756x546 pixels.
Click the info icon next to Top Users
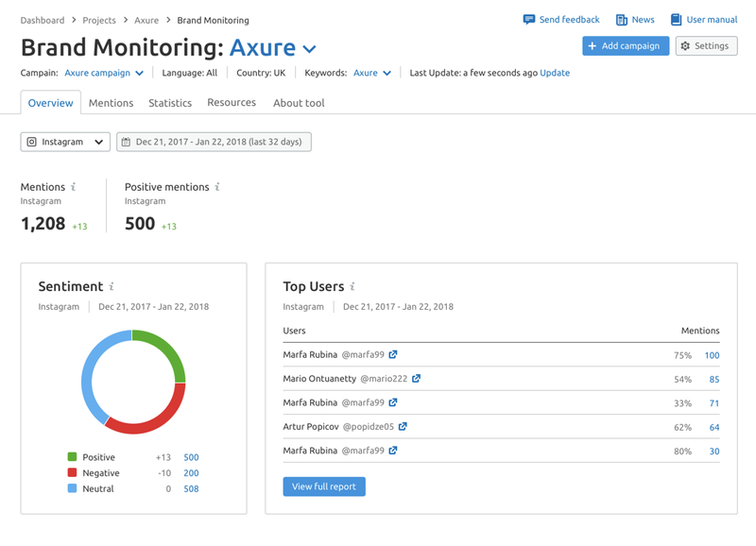(x=352, y=286)
